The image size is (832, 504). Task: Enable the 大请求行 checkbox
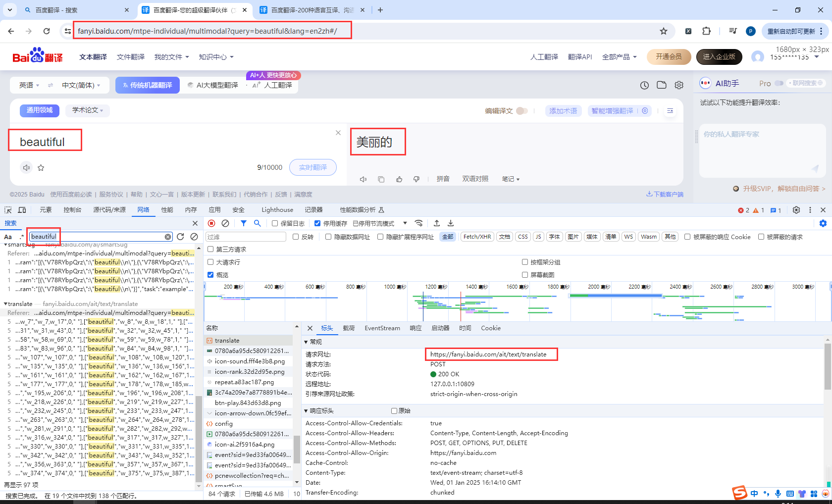210,262
